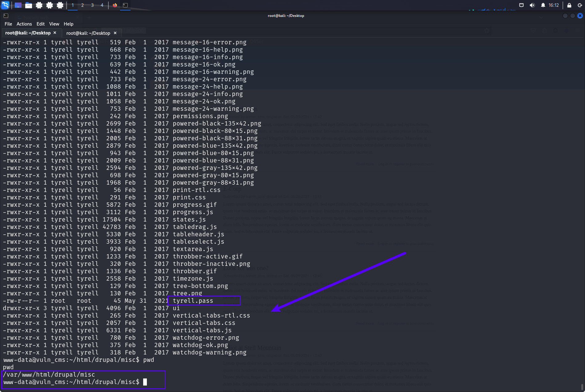Click the watchdog-error.png file name
Viewport: 585px width, 392px height.
206,338
